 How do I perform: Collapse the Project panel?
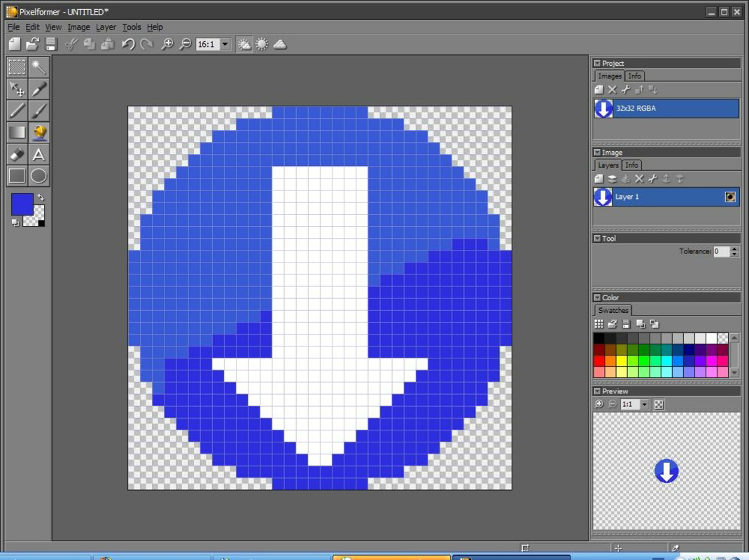(x=597, y=63)
